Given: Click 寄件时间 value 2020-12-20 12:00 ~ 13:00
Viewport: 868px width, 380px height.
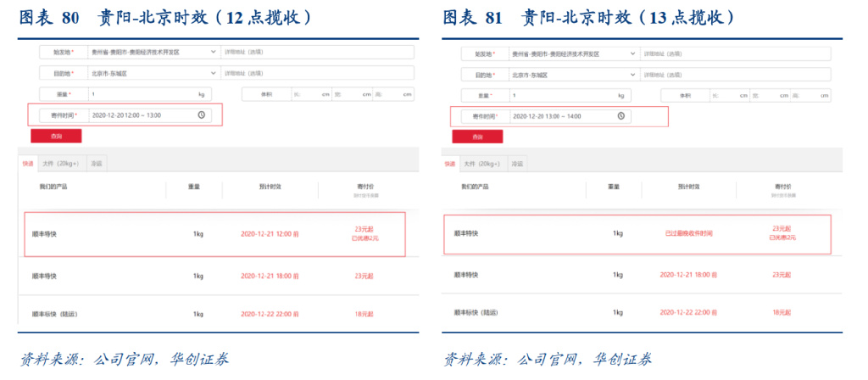Looking at the screenshot, I should point(126,115).
